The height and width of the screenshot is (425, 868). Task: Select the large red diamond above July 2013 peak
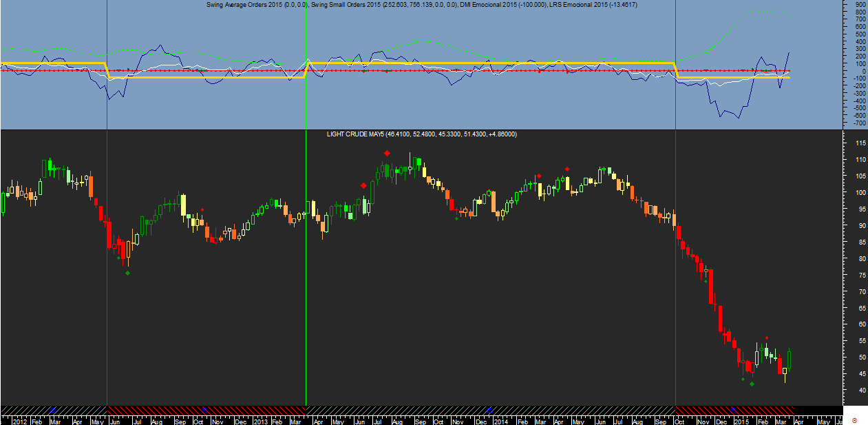387,154
